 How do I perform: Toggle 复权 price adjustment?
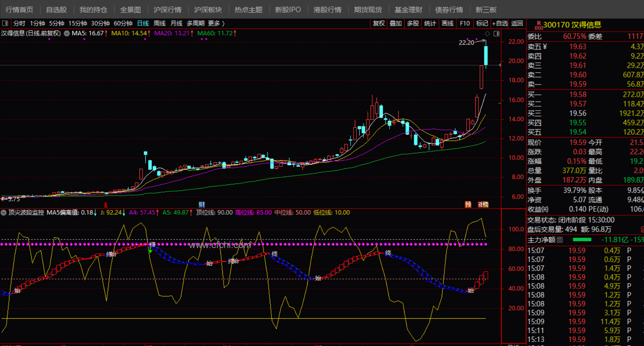(378, 23)
